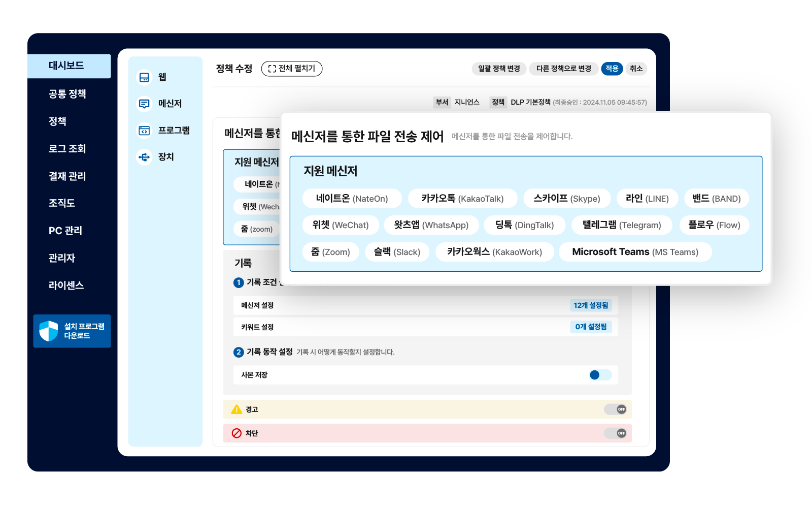Click the 정책 수정 title

click(x=234, y=69)
